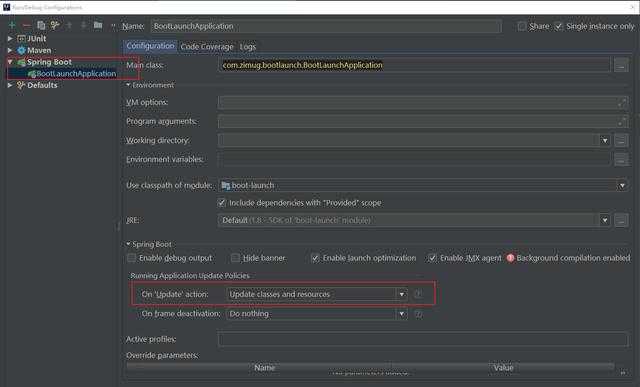Expand the JUnit tree node
Viewport: 640px width, 387px height.
[10, 38]
